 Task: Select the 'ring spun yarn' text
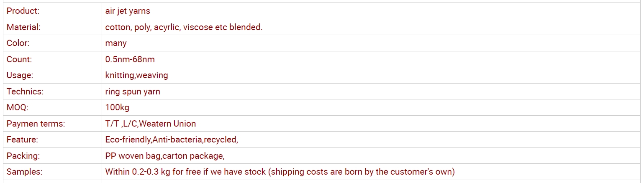133,91
